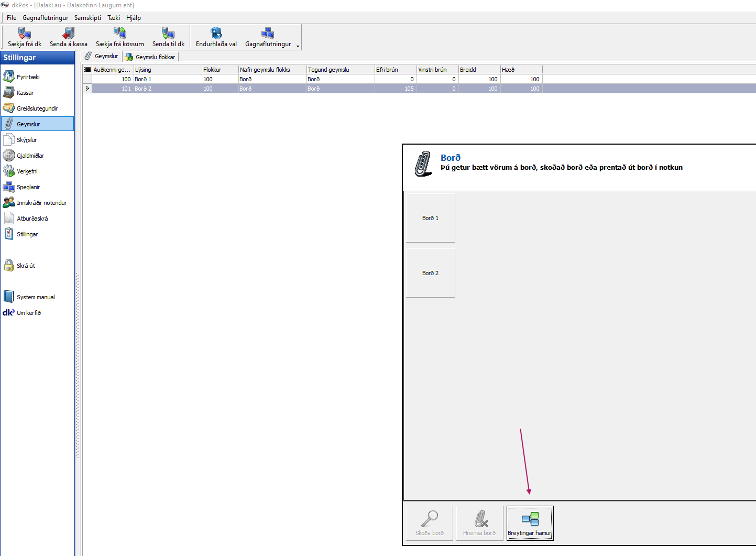Open Skrá út to log out
Image resolution: width=756 pixels, height=556 pixels.
click(x=26, y=266)
